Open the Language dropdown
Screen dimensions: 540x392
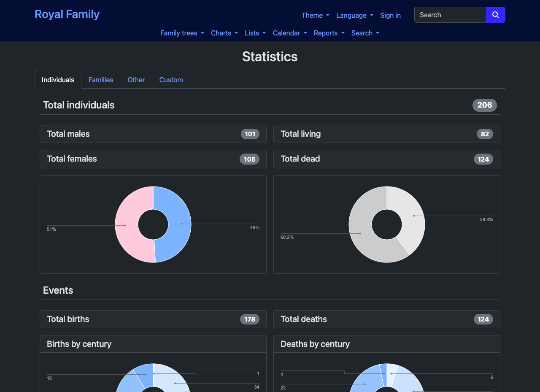pos(355,15)
